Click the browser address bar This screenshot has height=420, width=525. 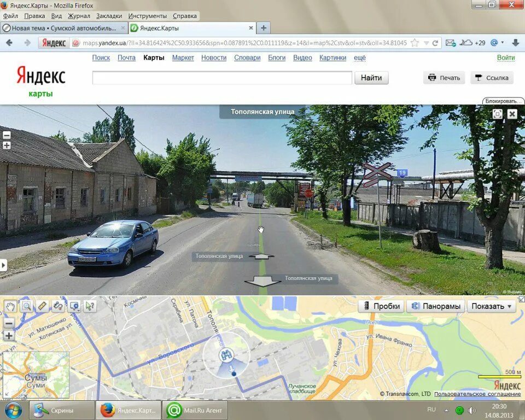244,43
